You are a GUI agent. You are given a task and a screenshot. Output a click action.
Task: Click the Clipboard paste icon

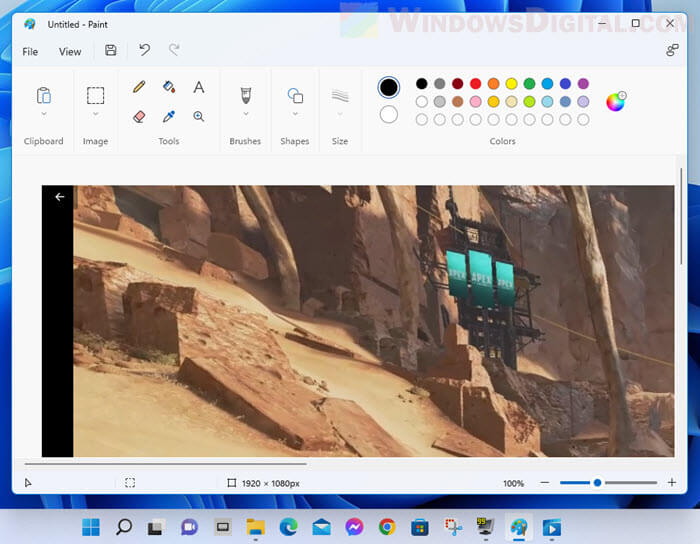click(x=44, y=95)
